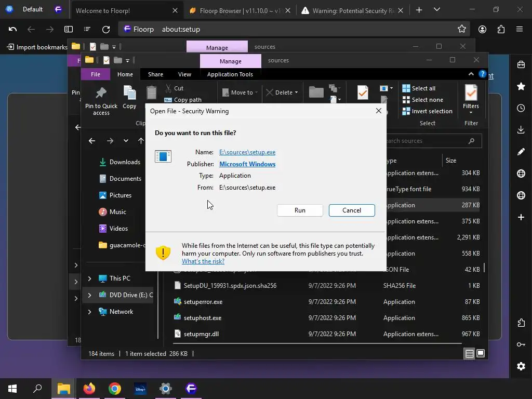The image size is (532, 399).
Task: Open bookmarks star in Floorp sidebar
Action: [521, 87]
